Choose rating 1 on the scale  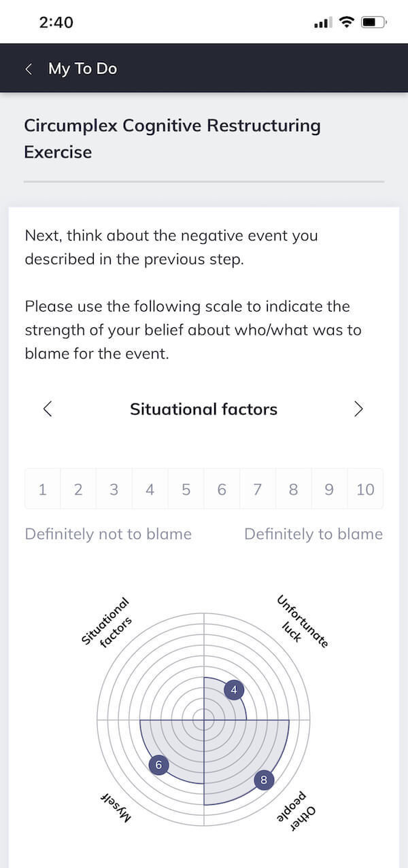click(x=43, y=489)
